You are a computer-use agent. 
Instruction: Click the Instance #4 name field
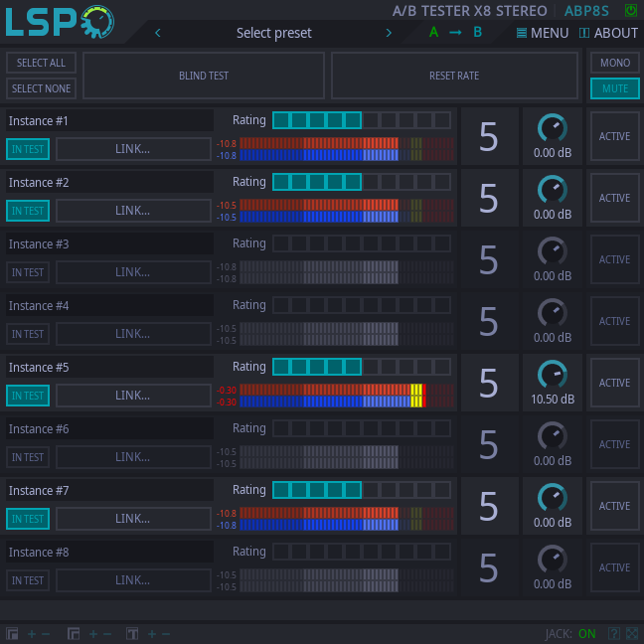[109, 305]
